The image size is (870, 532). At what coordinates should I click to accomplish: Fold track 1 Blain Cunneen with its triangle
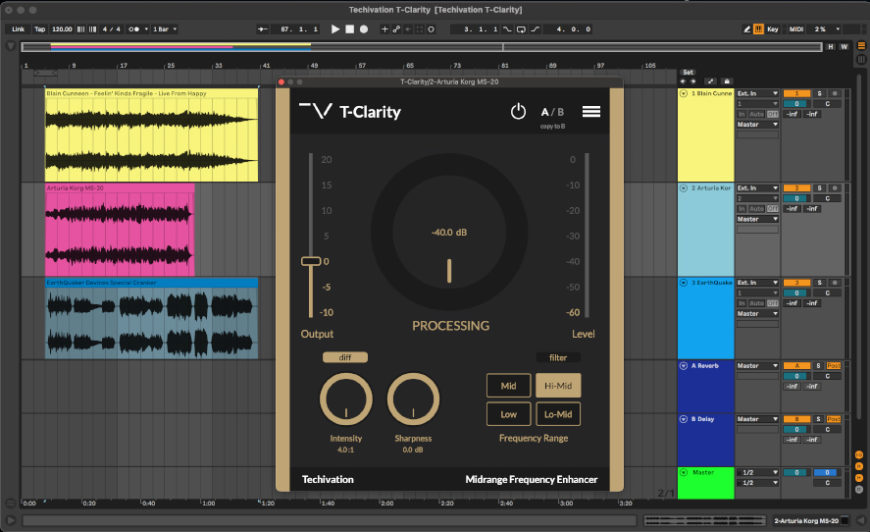coord(684,93)
